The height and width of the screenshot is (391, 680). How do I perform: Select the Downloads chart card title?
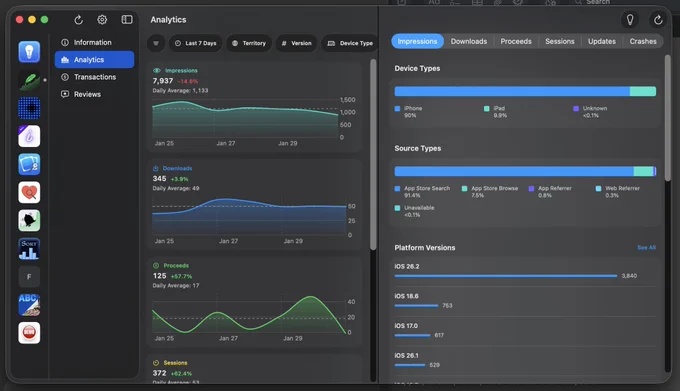pos(177,168)
